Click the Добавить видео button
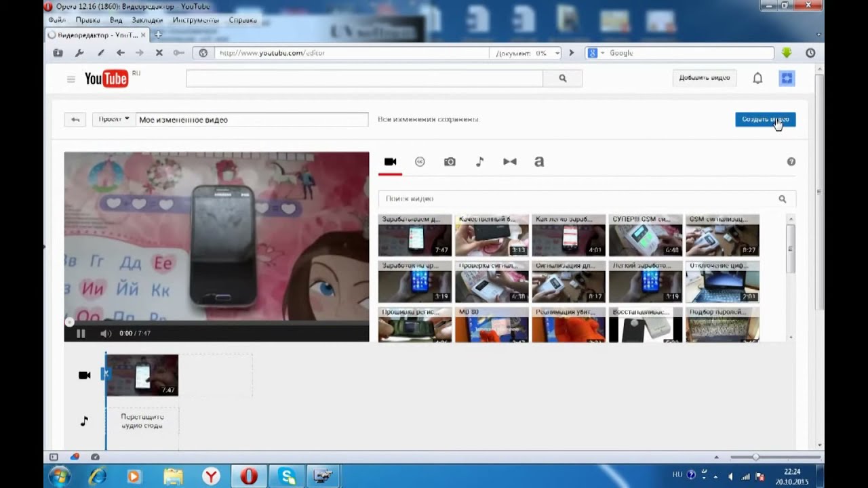This screenshot has height=488, width=868. pos(705,78)
